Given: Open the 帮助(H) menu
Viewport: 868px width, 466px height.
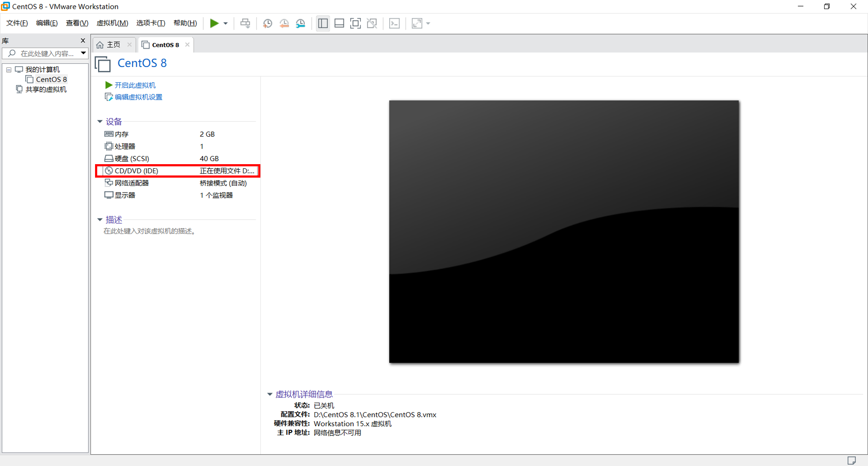Looking at the screenshot, I should click(x=185, y=23).
